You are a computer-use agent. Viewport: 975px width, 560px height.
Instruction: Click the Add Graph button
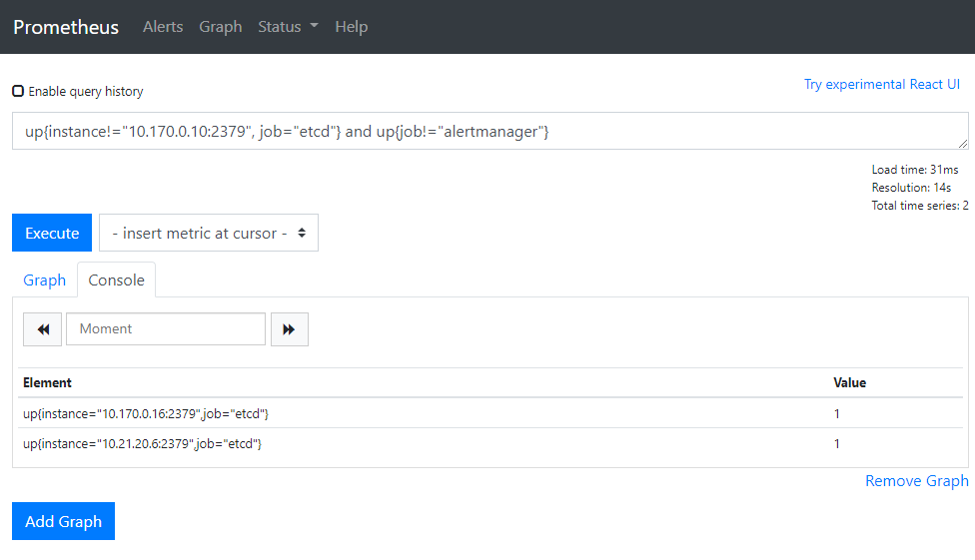click(x=63, y=521)
